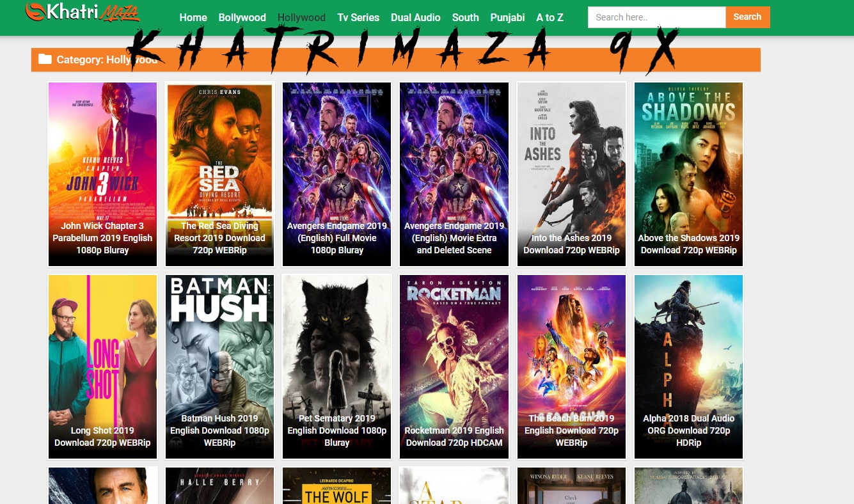Click 'The Red Sea Diving Resort' title link
Screen dimensions: 854x504
pos(219,238)
